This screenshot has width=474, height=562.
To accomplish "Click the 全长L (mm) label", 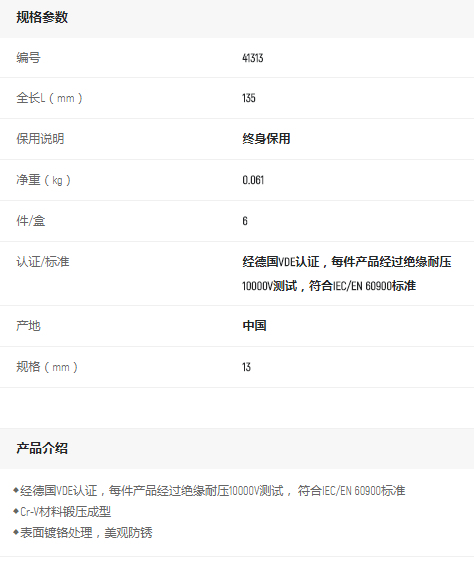I will (x=49, y=98).
